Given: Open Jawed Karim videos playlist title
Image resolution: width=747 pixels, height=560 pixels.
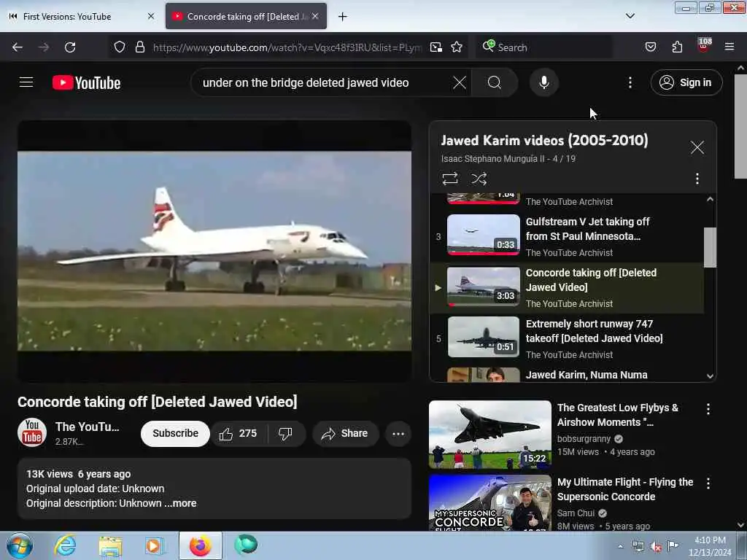Looking at the screenshot, I should point(544,141).
